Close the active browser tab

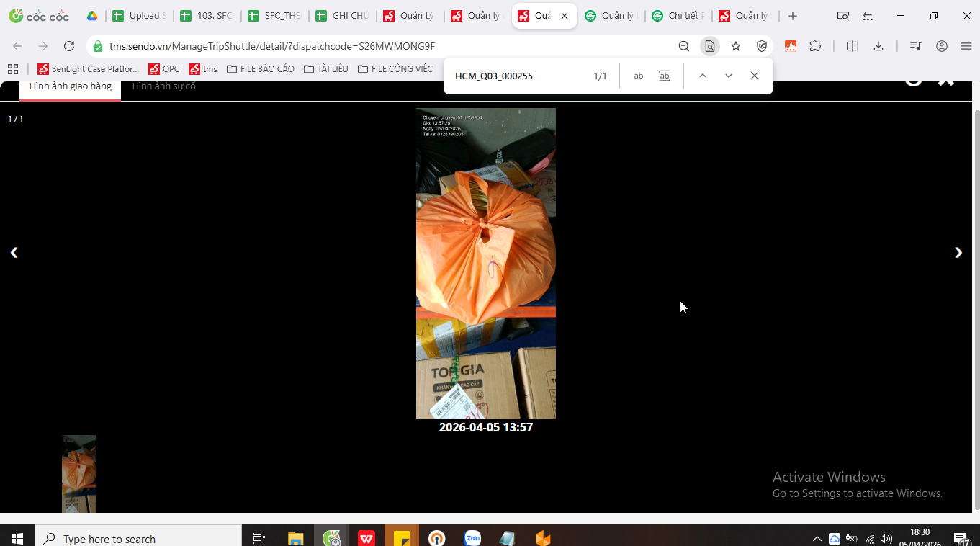click(x=565, y=16)
